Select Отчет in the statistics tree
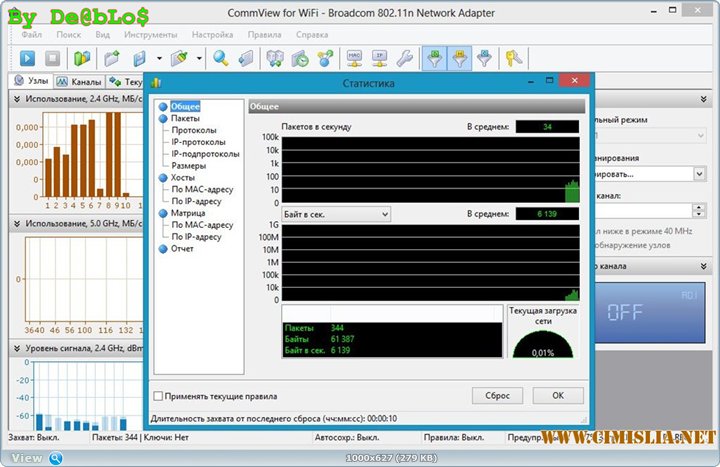 (x=182, y=249)
